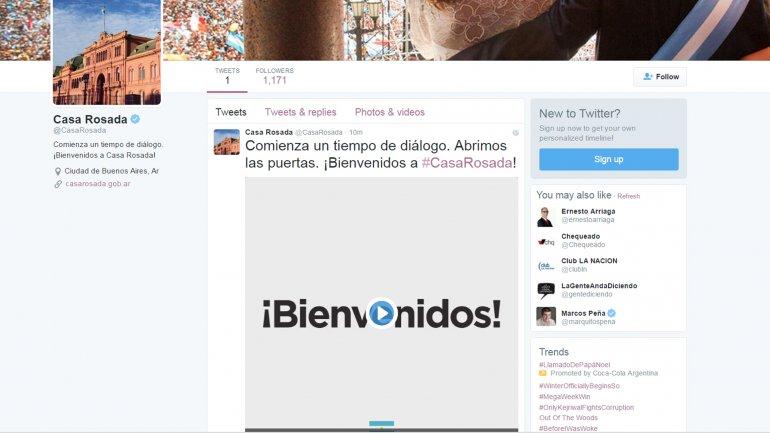Switch to Tweets & replies tab
Viewport: 770px width, 433px height.
tap(301, 112)
